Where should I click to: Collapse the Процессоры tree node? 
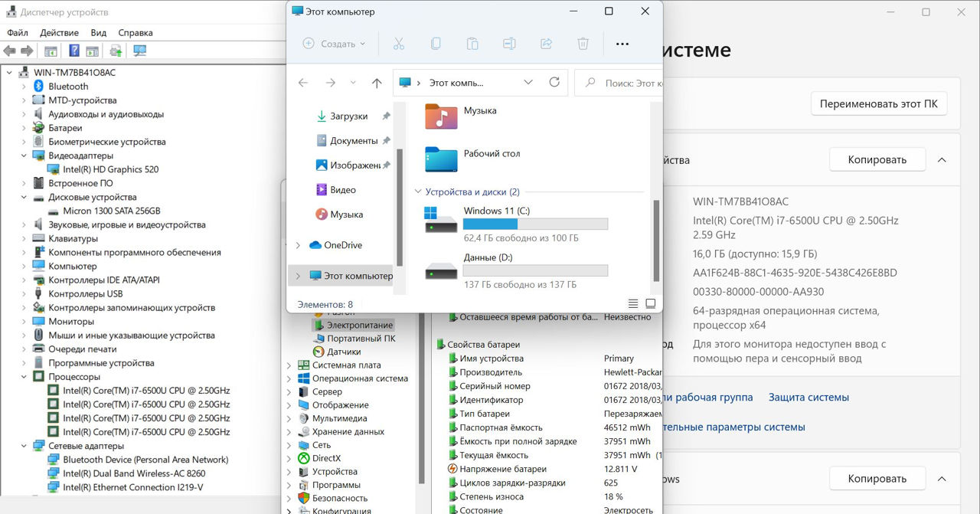point(24,377)
